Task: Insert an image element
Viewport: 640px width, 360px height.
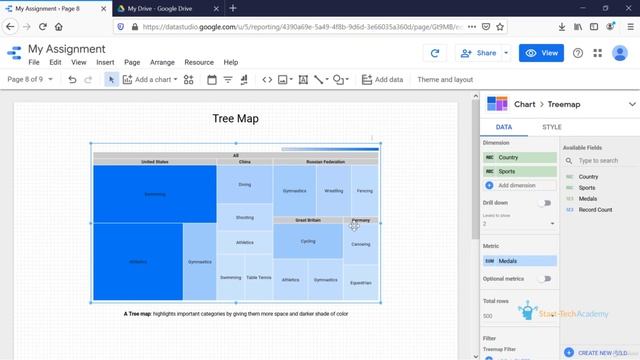Action: (282, 80)
